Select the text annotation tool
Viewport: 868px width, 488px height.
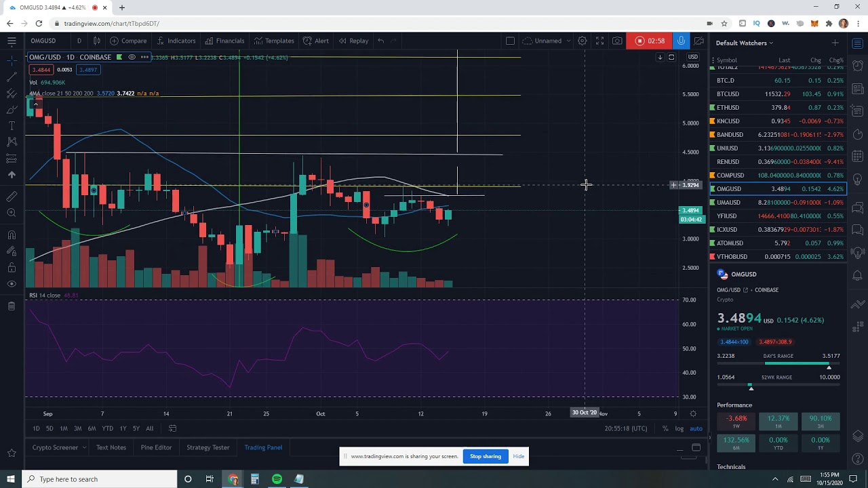pyautogui.click(x=12, y=125)
